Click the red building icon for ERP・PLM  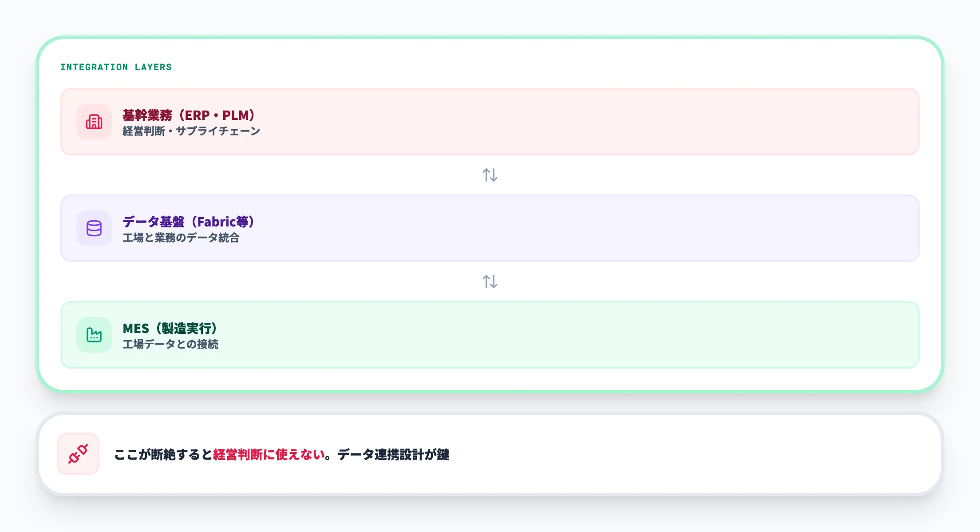94,122
